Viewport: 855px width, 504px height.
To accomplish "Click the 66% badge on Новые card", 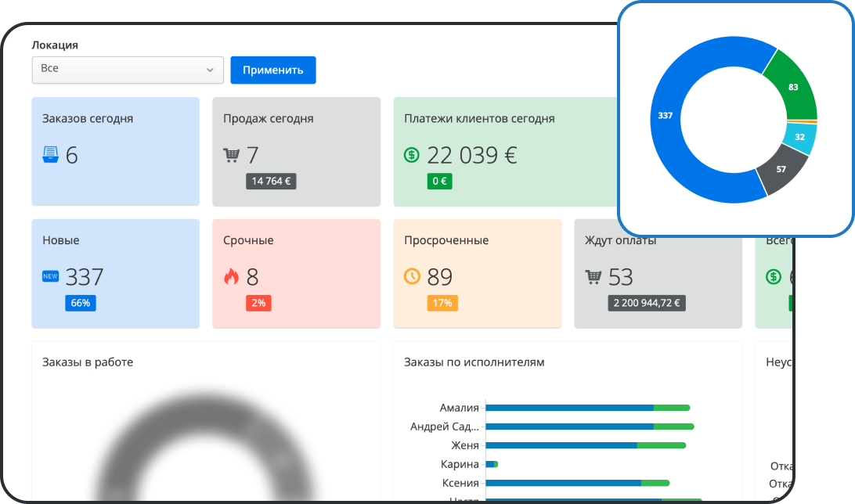I will tap(81, 302).
